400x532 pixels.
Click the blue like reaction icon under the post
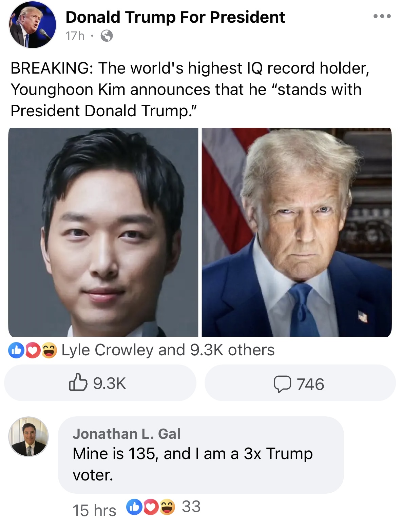click(x=16, y=350)
